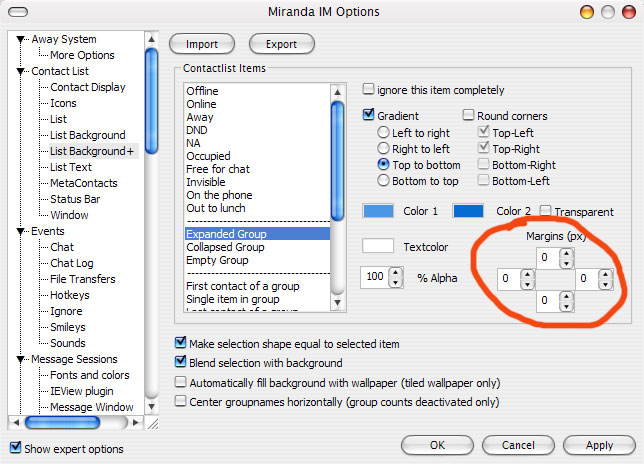Viewport: 644px width, 464px height.
Task: Select Icons in the options tree
Action: pyautogui.click(x=63, y=103)
